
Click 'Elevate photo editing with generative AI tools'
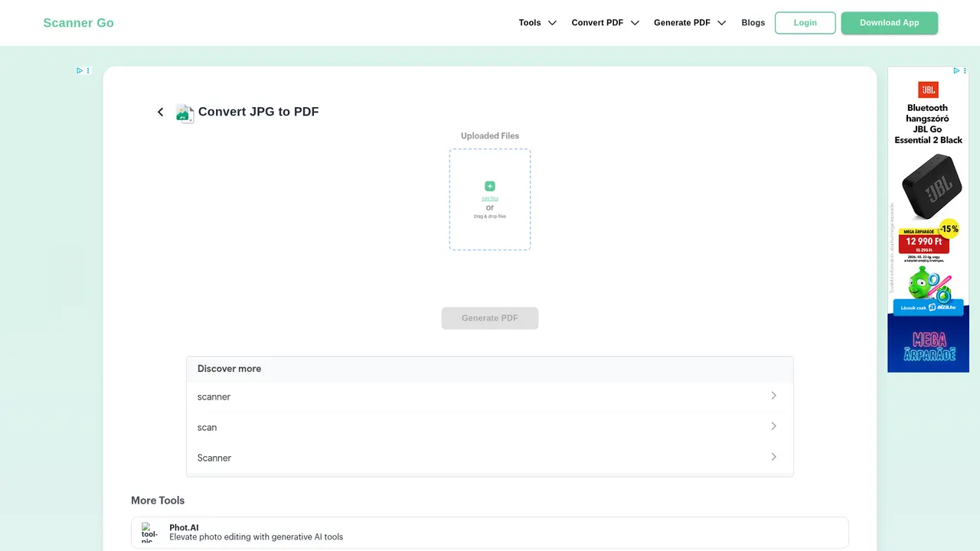pyautogui.click(x=256, y=537)
